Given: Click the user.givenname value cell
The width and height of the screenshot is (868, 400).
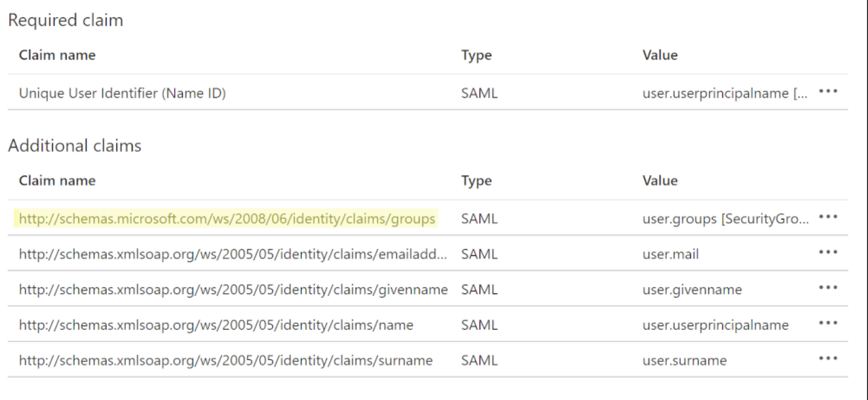Looking at the screenshot, I should click(x=692, y=290).
